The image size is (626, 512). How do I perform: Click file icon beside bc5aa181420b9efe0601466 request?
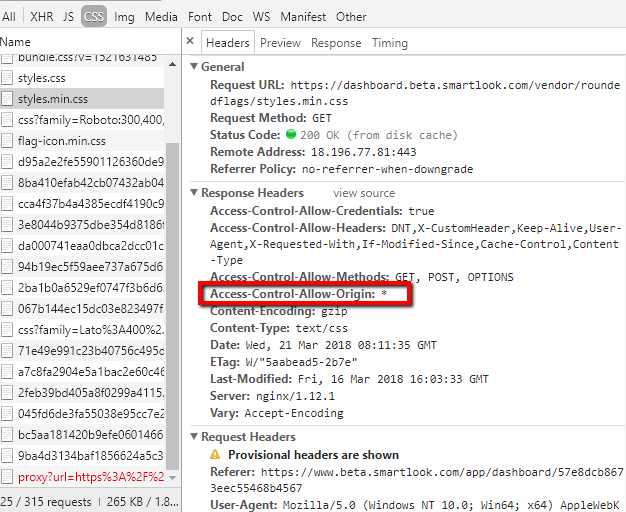tap(7, 435)
